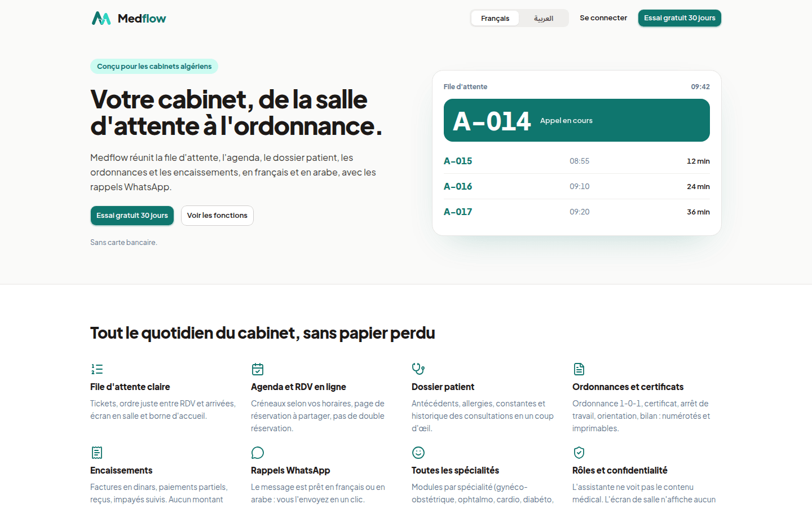Click the chat bubble icon above Rappels WhatsApp
The image size is (812, 508).
click(258, 453)
